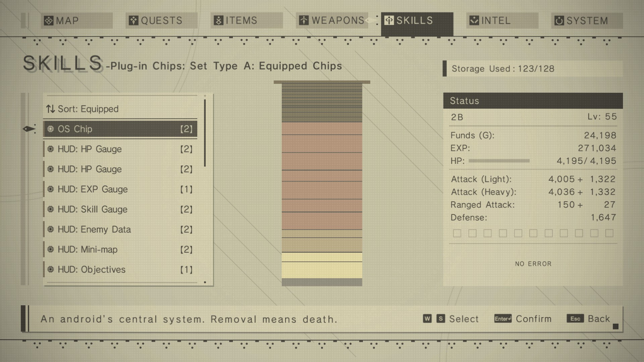Screen dimensions: 644x362
Task: Select HUD: Skill Gauge chip icon
Action: pyautogui.click(x=50, y=209)
